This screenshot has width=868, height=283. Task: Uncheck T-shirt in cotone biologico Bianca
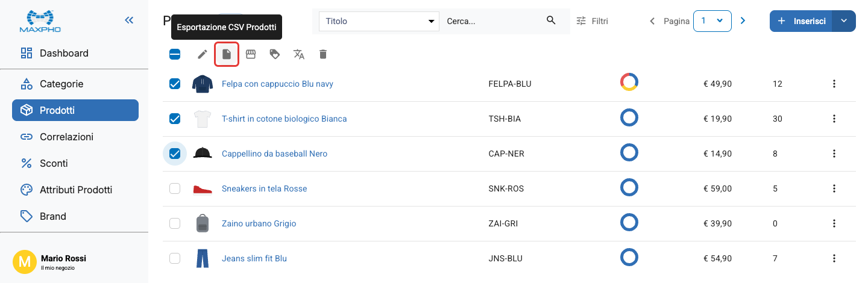pos(175,119)
